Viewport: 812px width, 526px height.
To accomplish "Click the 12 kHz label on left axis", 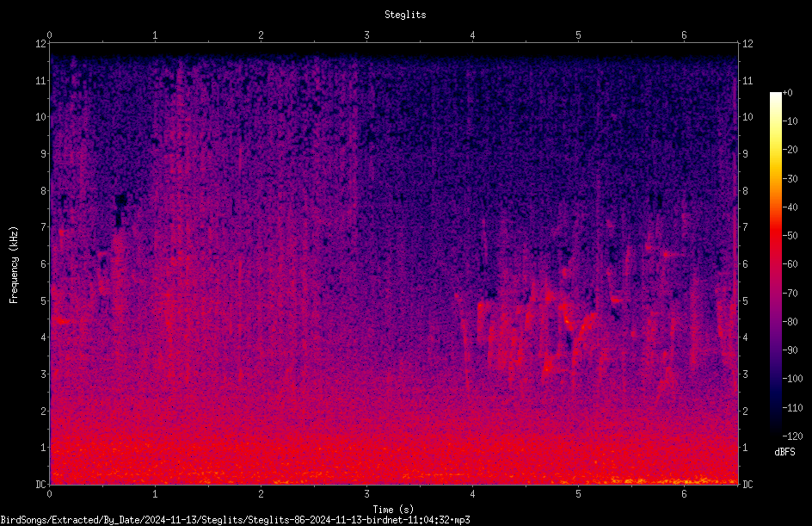I will click(41, 44).
